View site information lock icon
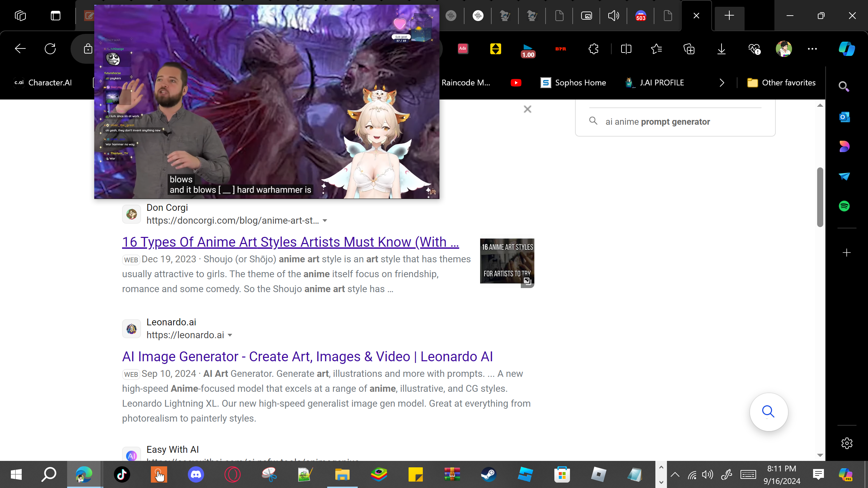The width and height of the screenshot is (868, 488). pos(88,49)
